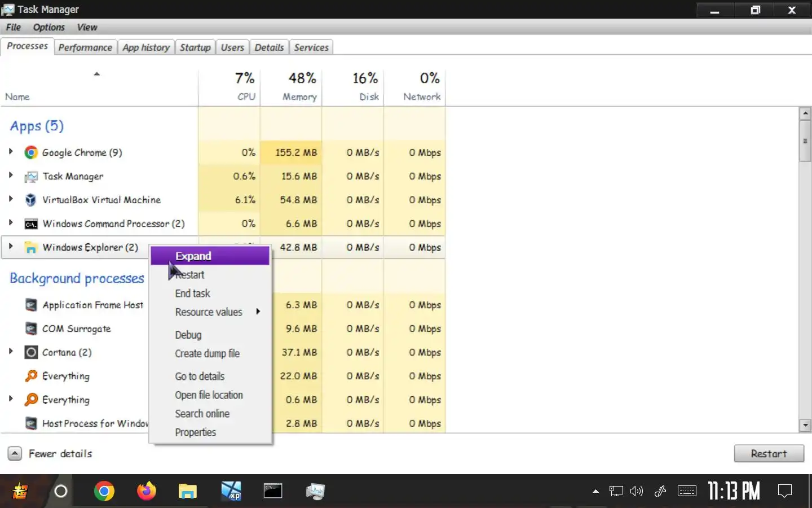The height and width of the screenshot is (508, 812).
Task: Select Create dump file option
Action: (x=210, y=353)
